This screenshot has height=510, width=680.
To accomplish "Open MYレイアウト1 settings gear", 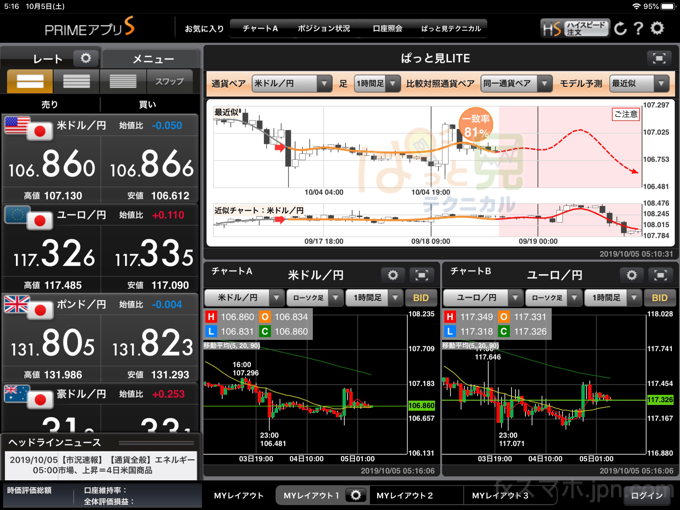I will [x=356, y=495].
